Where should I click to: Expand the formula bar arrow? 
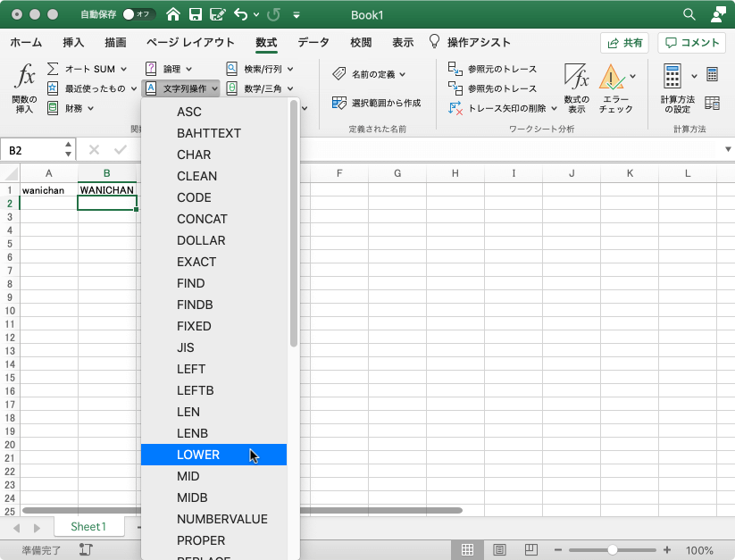pyautogui.click(x=728, y=149)
